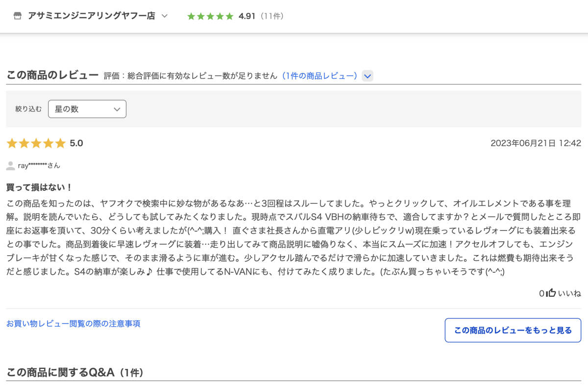Open the chevron next to the store name
588x389 pixels.
(x=164, y=15)
